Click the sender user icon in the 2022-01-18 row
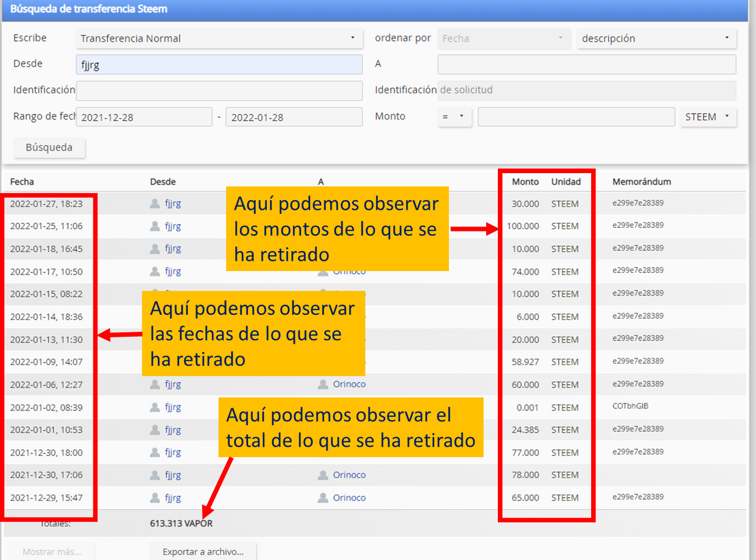This screenshot has height=560, width=756. [155, 249]
